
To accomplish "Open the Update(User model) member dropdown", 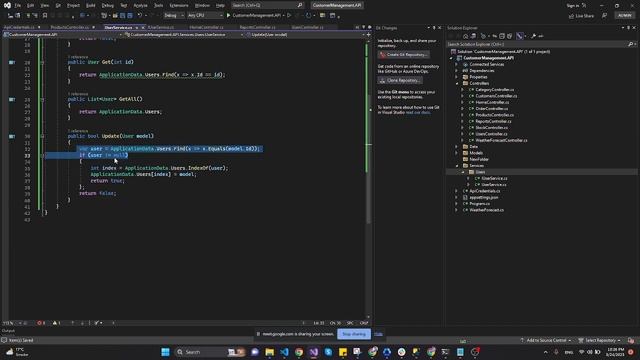I will tap(305, 35).
